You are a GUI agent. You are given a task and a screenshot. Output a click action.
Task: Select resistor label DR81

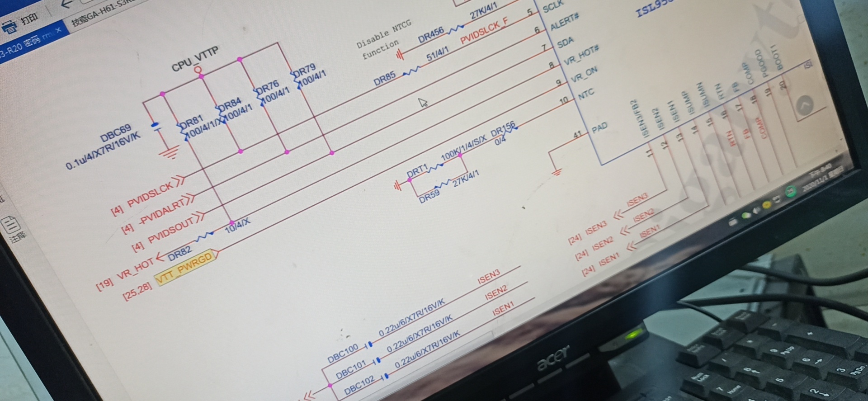click(191, 122)
